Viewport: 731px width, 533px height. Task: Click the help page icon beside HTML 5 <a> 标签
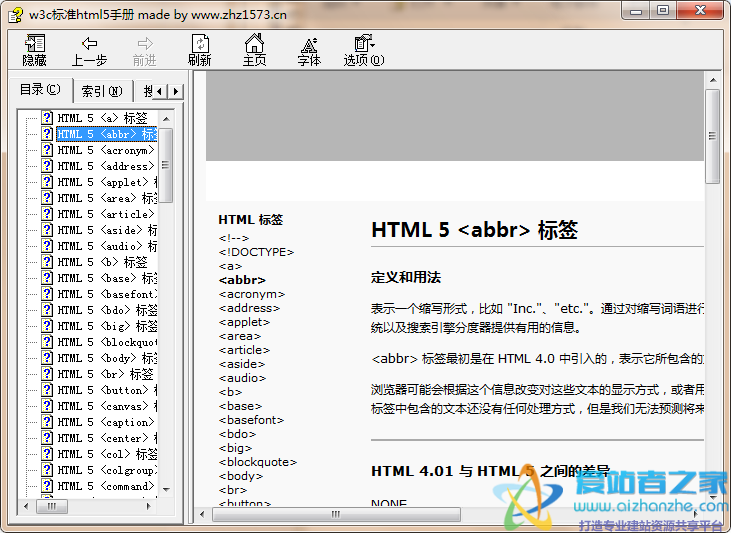[47, 118]
